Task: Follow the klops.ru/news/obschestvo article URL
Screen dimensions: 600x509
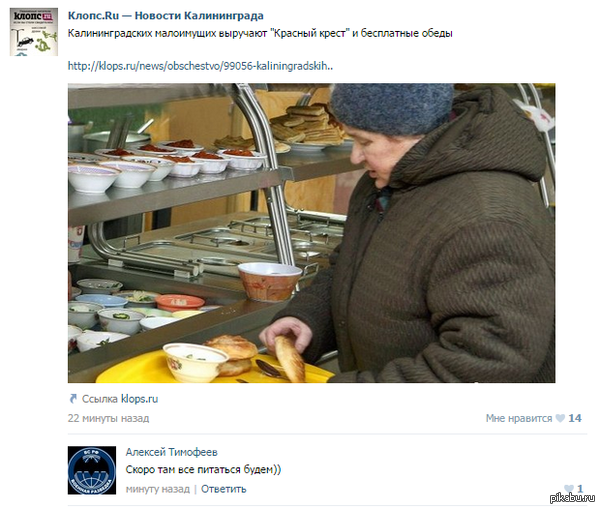Action: (200, 66)
